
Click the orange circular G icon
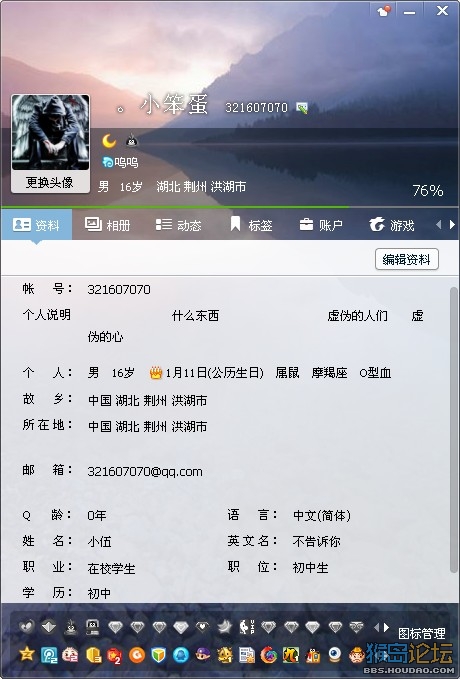coord(137,655)
